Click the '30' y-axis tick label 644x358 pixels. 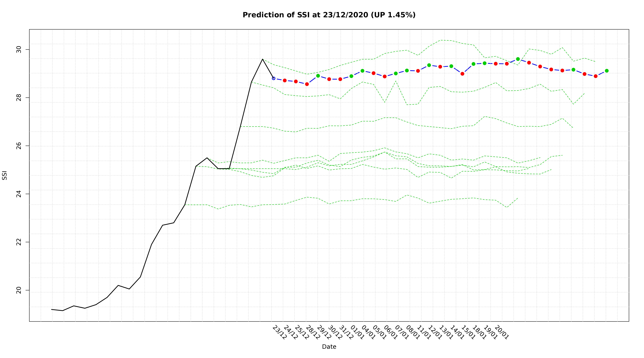(x=19, y=50)
